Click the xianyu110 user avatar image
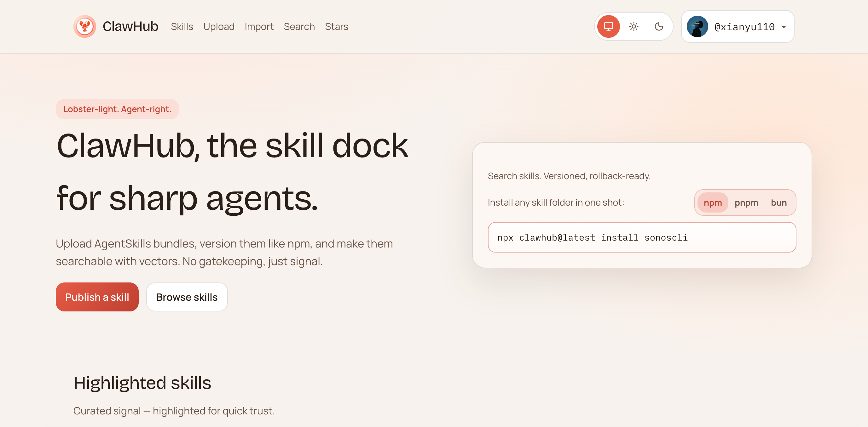This screenshot has height=427, width=868. point(697,26)
